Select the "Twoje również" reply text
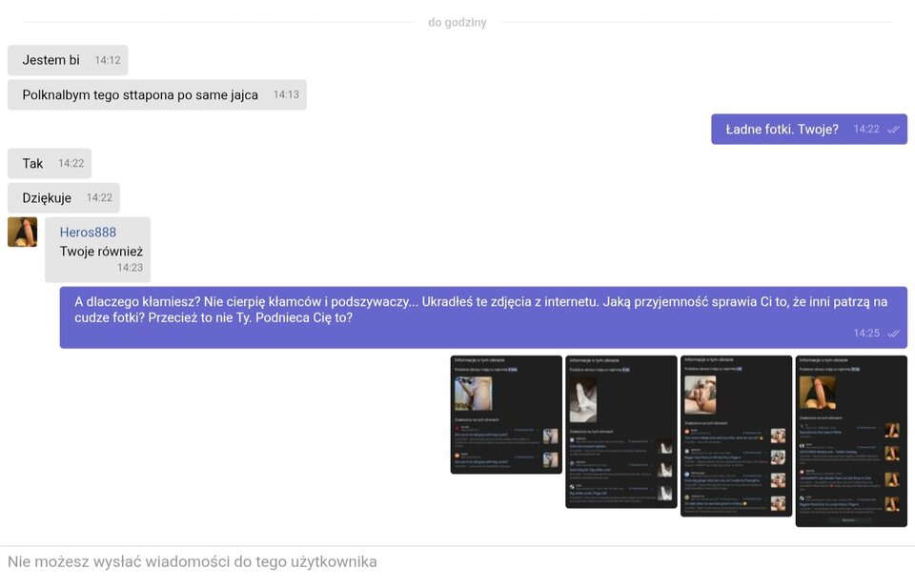Viewport: 915px width, 588px height. point(101,252)
